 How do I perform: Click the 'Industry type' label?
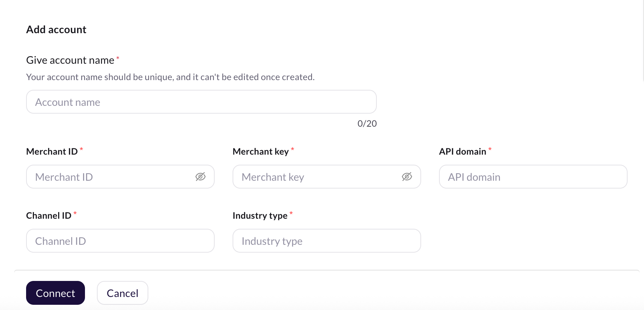(260, 216)
